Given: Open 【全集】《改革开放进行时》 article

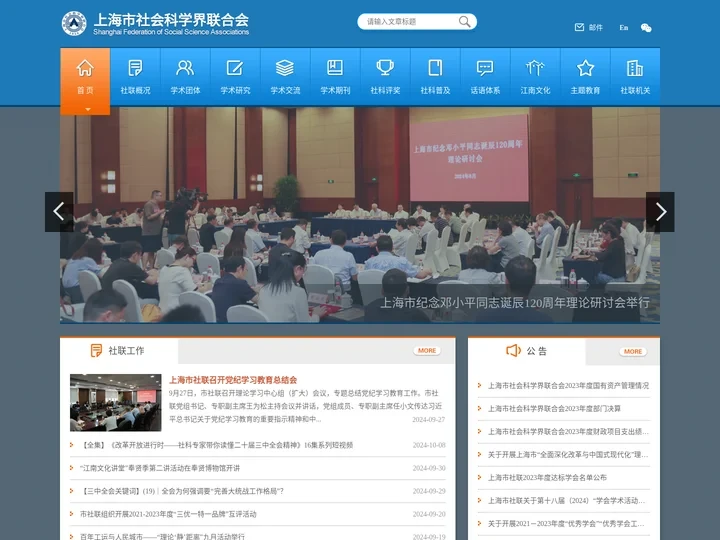Looking at the screenshot, I should [216, 445].
